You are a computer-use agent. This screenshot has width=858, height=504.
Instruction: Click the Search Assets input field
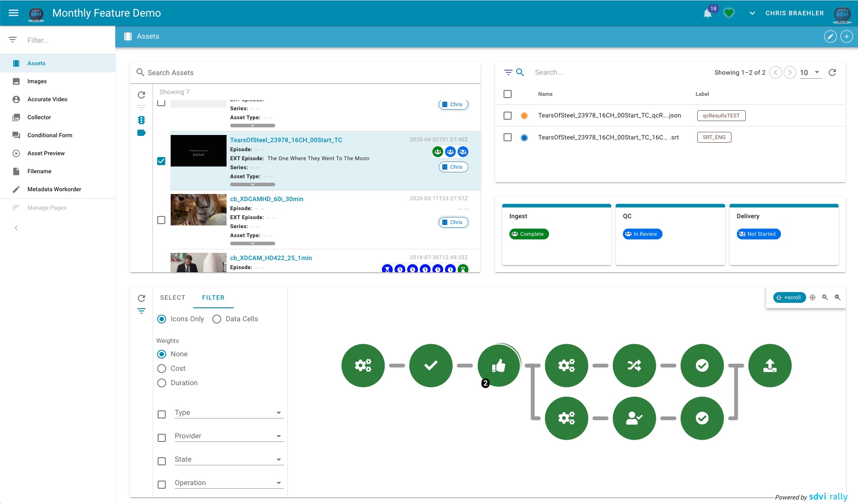tap(306, 72)
